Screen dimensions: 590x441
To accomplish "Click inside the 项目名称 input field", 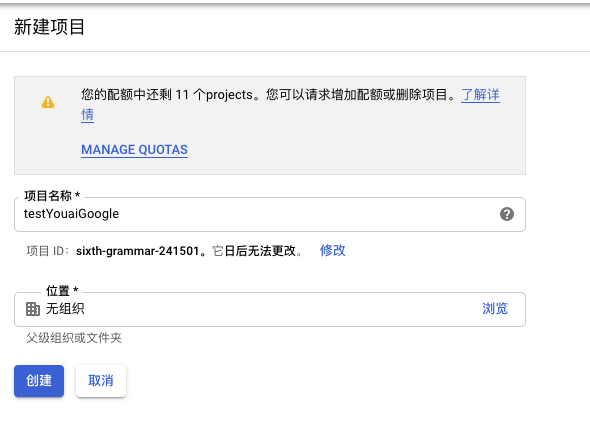I will pyautogui.click(x=270, y=214).
